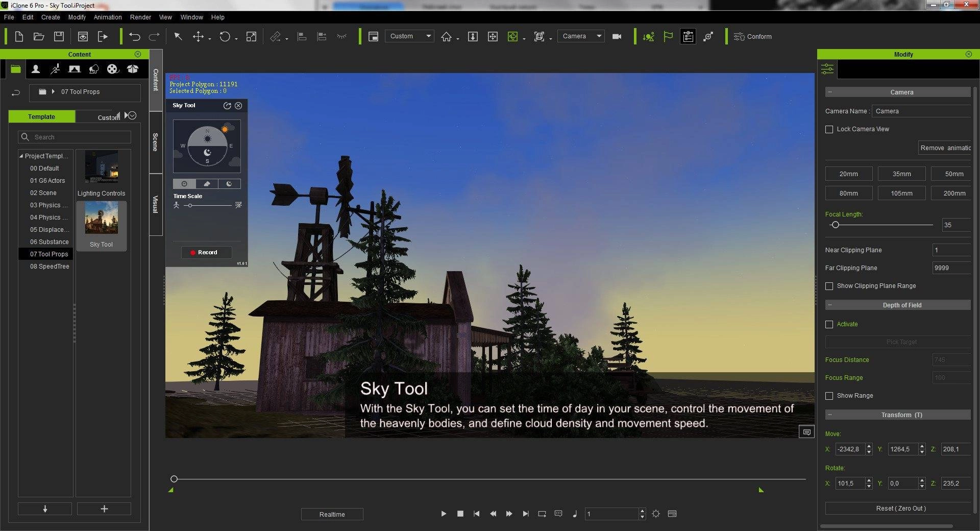
Task: Click the content Search field
Action: (x=75, y=137)
